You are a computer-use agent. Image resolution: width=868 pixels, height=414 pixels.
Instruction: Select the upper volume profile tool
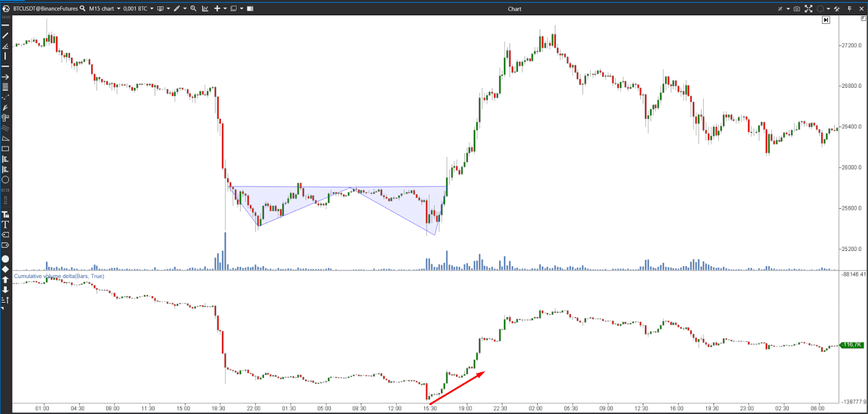coord(5,159)
